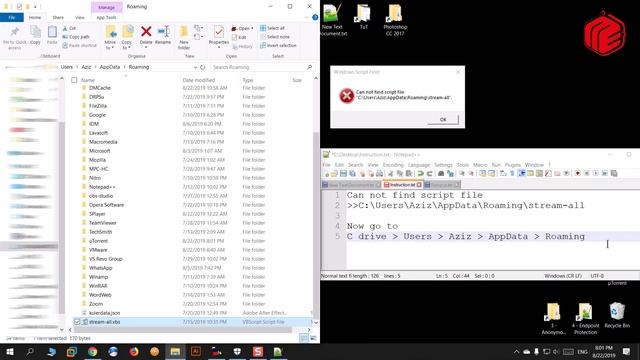This screenshot has height=360, width=640.
Task: Sort by the Date modified column header
Action: click(198, 80)
